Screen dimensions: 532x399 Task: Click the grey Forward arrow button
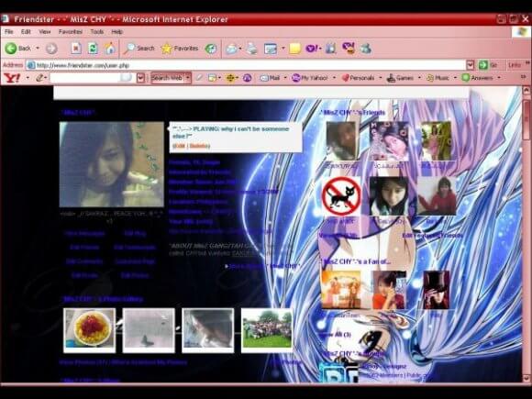click(51, 49)
